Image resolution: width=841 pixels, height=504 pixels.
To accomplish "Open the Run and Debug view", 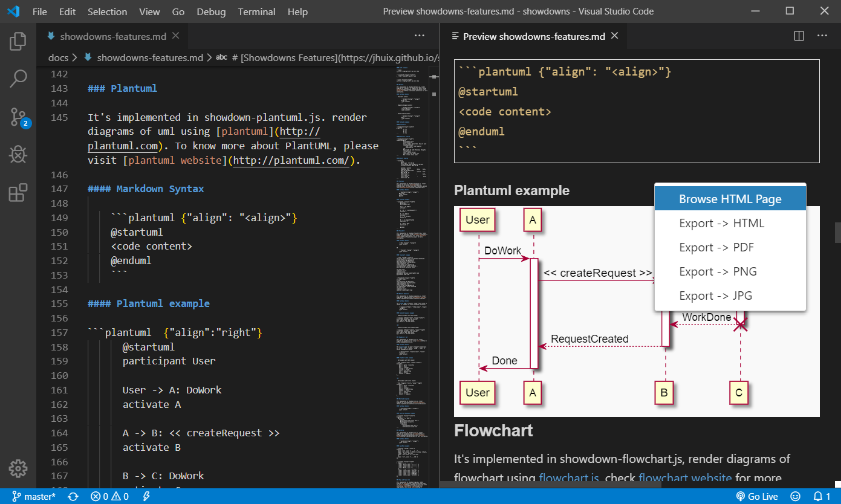I will [x=18, y=154].
